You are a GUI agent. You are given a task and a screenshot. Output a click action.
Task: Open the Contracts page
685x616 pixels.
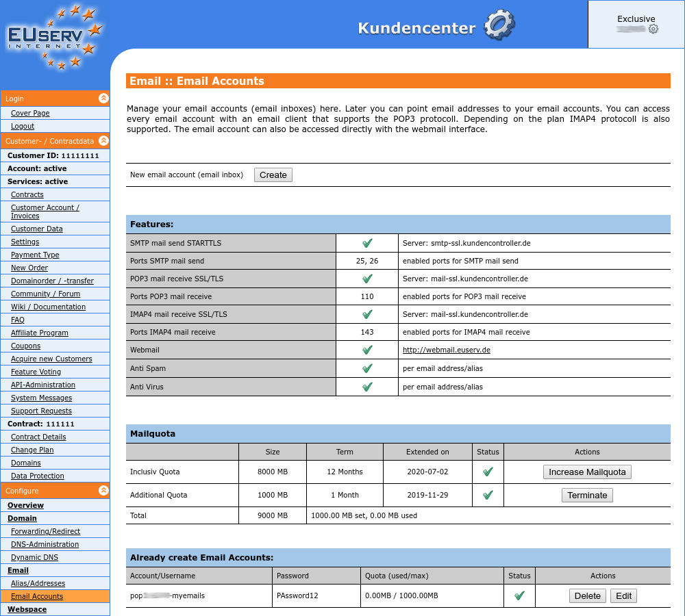27,194
